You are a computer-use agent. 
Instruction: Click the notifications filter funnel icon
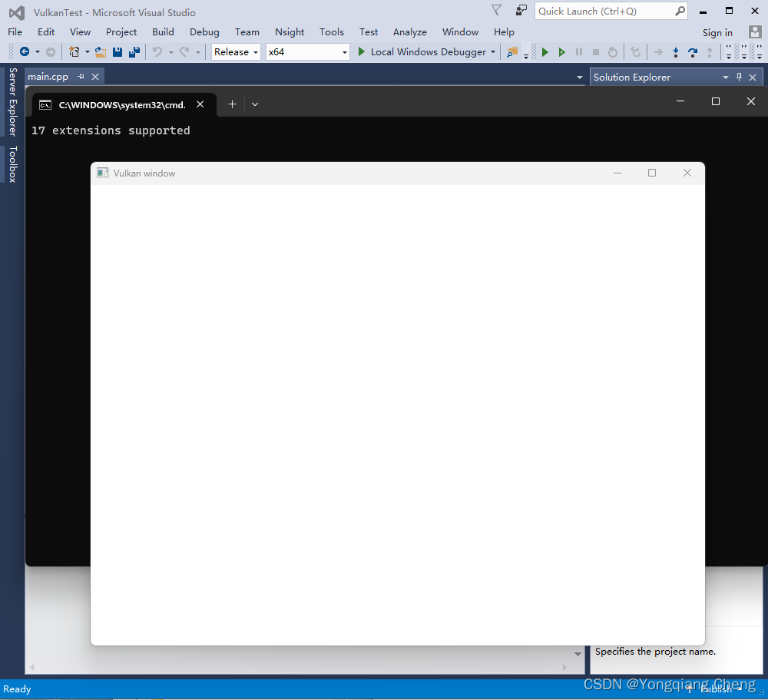click(497, 10)
